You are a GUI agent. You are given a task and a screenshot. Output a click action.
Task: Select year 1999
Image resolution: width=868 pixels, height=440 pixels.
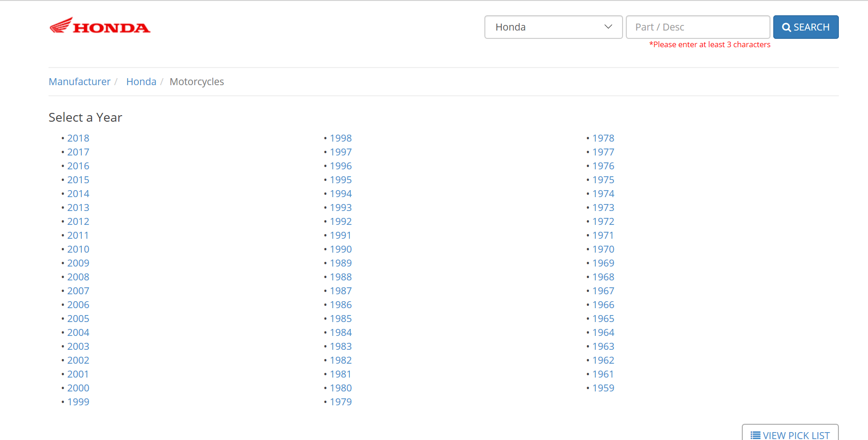tap(78, 402)
